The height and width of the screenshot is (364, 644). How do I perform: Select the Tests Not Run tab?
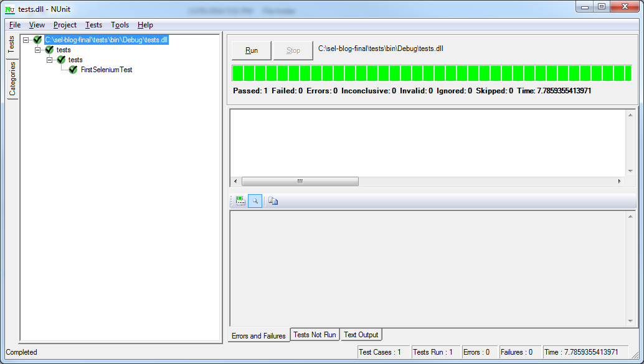point(315,335)
